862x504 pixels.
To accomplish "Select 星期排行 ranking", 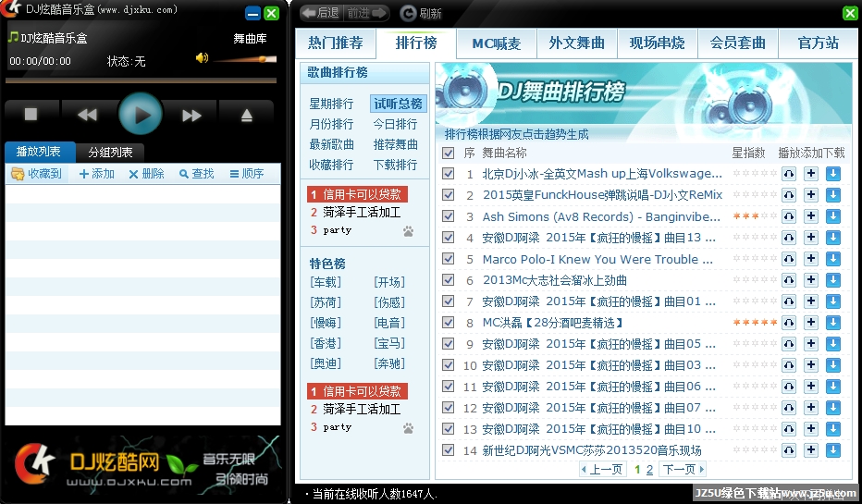I will 331,104.
